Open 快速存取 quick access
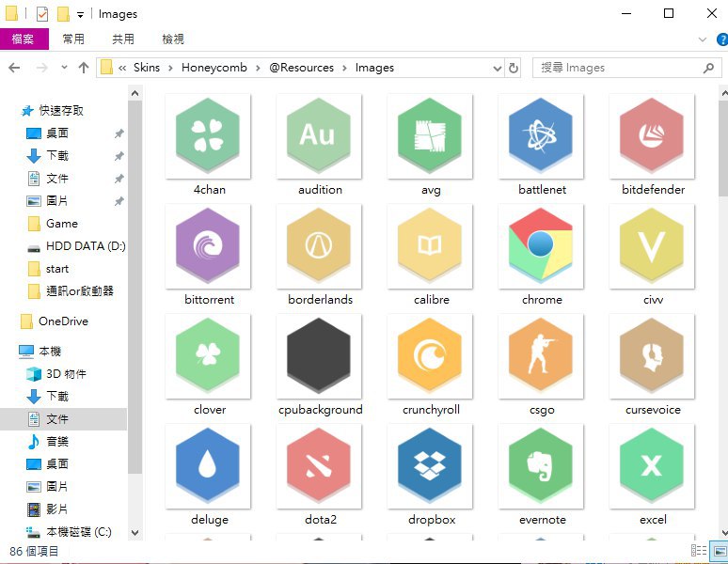This screenshot has height=564, width=728. 61,110
